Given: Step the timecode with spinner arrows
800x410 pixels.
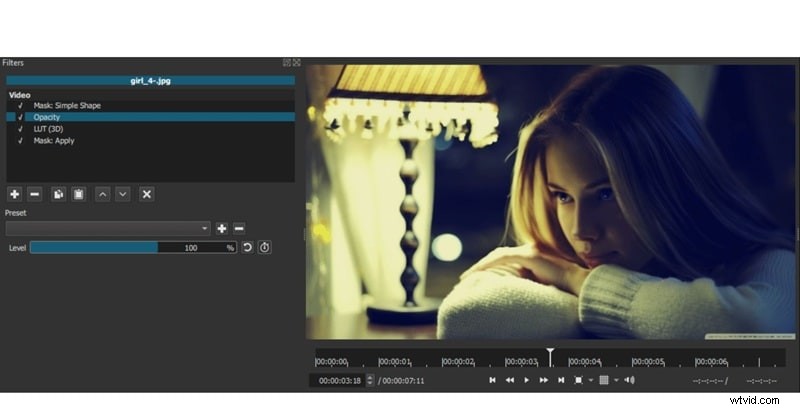Looking at the screenshot, I should click(x=370, y=380).
